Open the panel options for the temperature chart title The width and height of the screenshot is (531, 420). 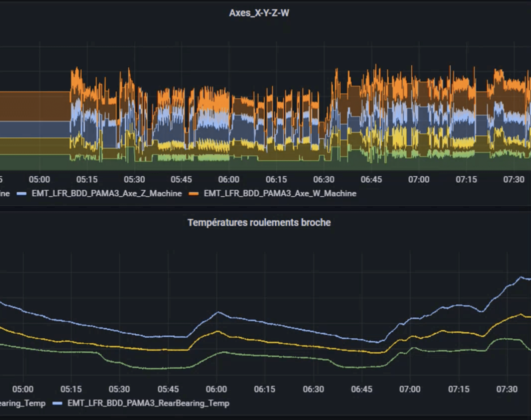pos(260,222)
